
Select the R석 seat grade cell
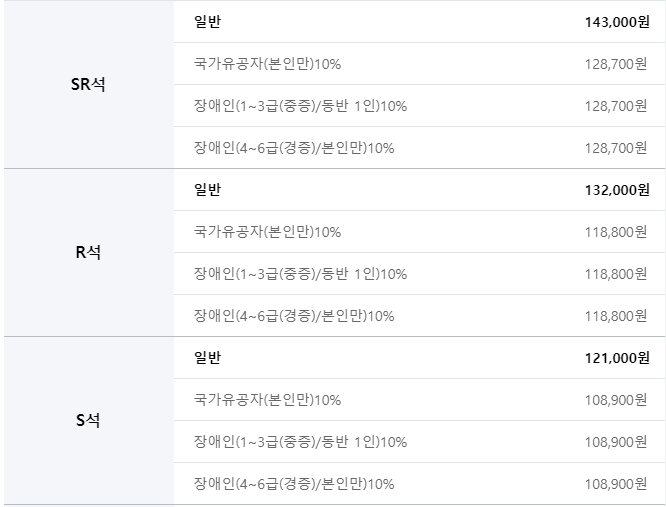(89, 252)
